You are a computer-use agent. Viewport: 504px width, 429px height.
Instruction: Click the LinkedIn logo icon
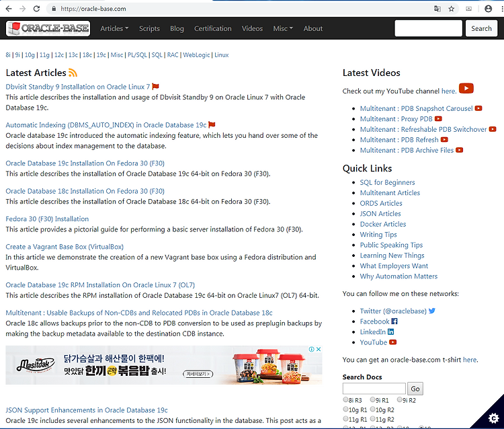point(390,331)
